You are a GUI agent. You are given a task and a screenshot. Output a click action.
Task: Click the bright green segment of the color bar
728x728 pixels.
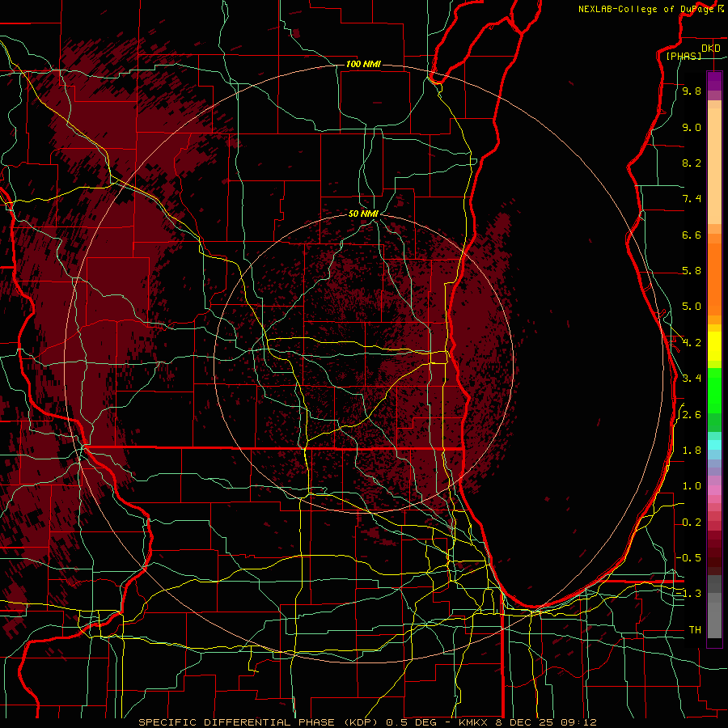tap(714, 391)
